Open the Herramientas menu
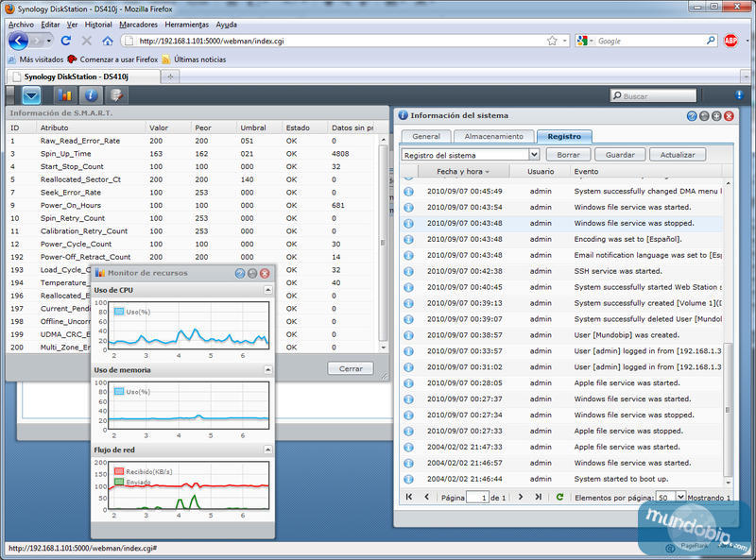The height and width of the screenshot is (560, 756). (x=186, y=25)
